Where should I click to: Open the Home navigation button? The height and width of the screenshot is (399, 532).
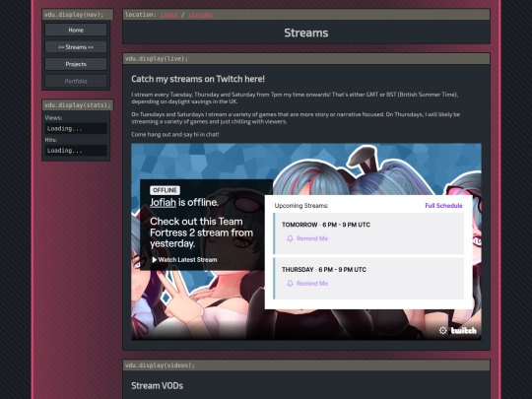point(76,30)
